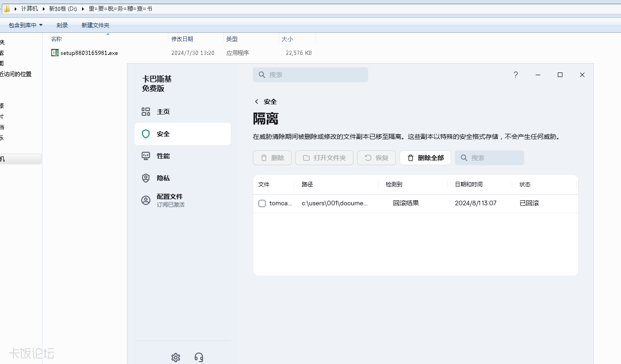Minimize the Kaspersky window
The height and width of the screenshot is (364, 621).
[x=538, y=75]
